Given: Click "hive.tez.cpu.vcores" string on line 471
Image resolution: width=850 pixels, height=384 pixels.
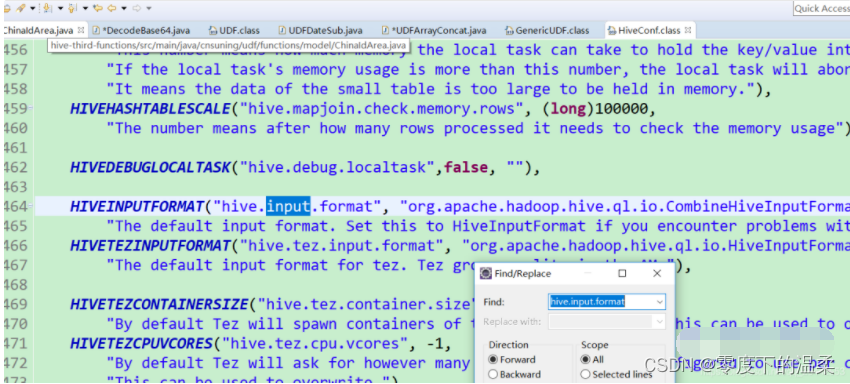Looking at the screenshot, I should tap(314, 343).
